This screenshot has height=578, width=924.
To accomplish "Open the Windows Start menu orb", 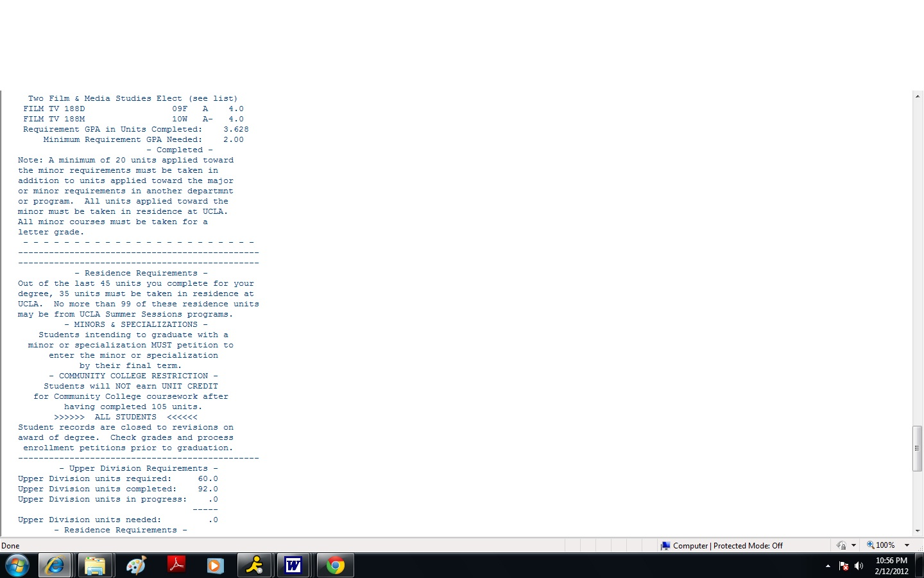I will 17,565.
